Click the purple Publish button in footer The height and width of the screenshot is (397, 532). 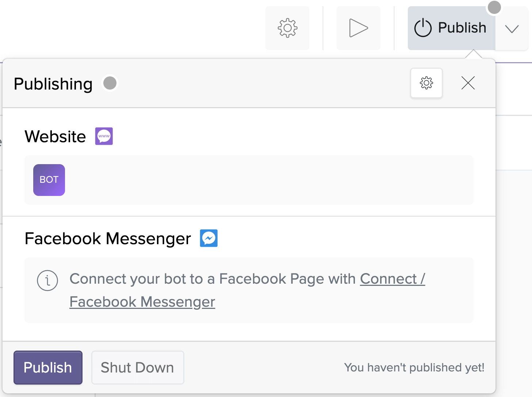[48, 367]
